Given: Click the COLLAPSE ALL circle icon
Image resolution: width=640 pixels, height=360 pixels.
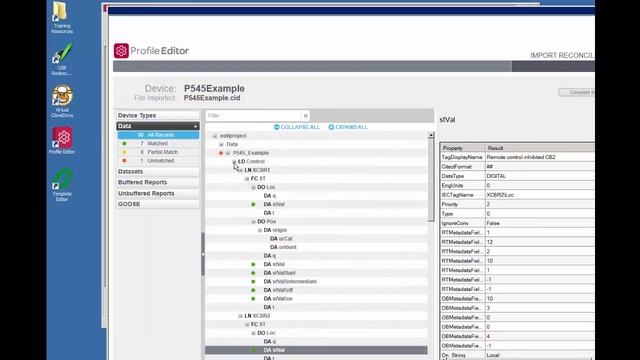Looking at the screenshot, I should (277, 127).
